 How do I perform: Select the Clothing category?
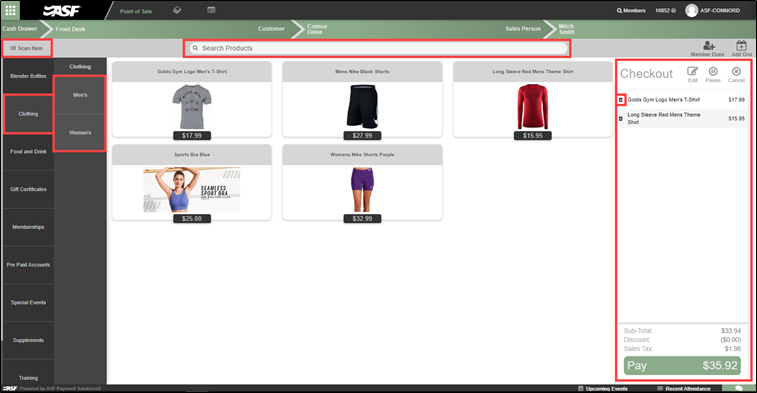[x=28, y=114]
